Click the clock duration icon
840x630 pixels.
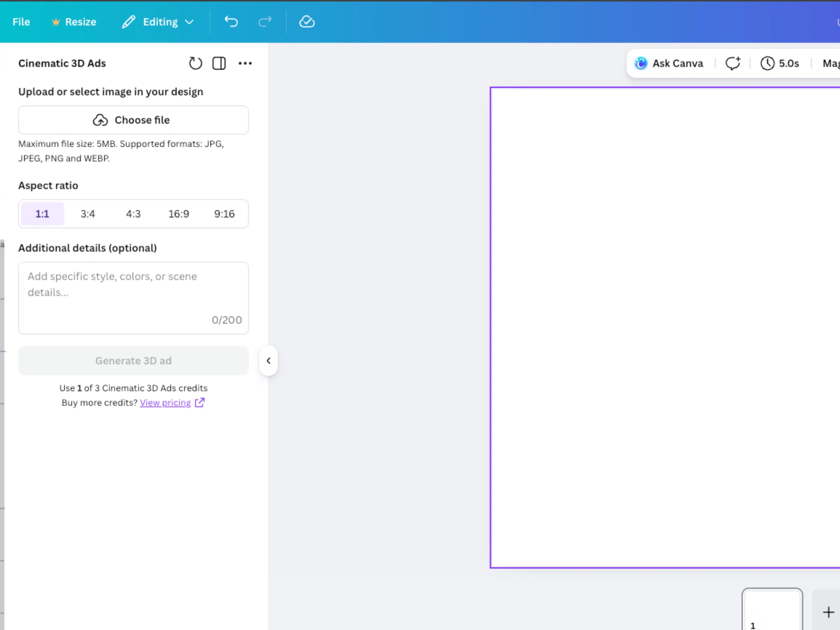(x=767, y=63)
